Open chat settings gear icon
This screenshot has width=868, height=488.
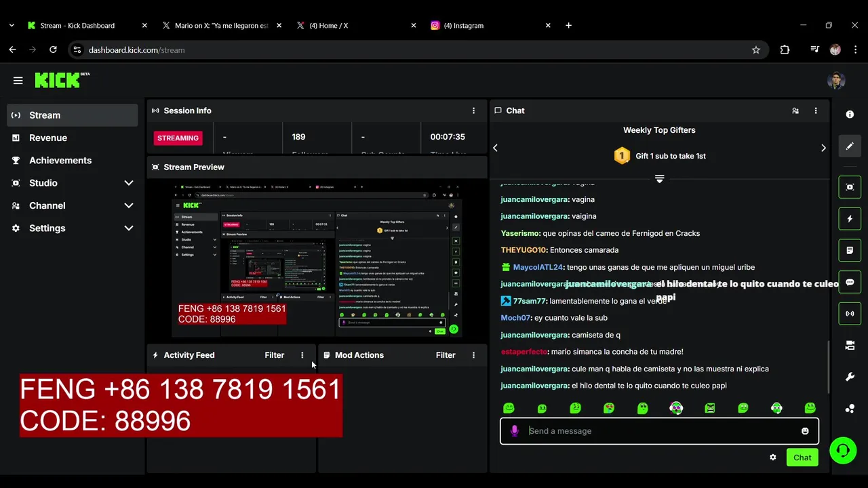click(x=772, y=457)
